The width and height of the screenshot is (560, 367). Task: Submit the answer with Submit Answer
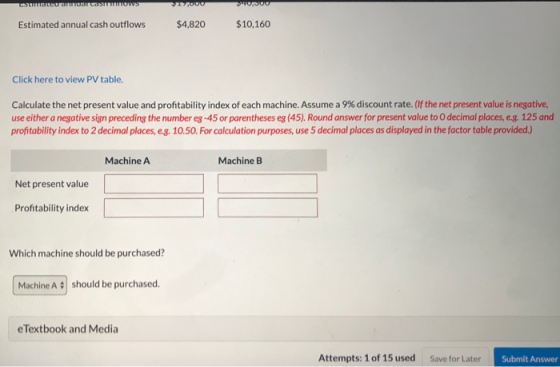tap(529, 358)
